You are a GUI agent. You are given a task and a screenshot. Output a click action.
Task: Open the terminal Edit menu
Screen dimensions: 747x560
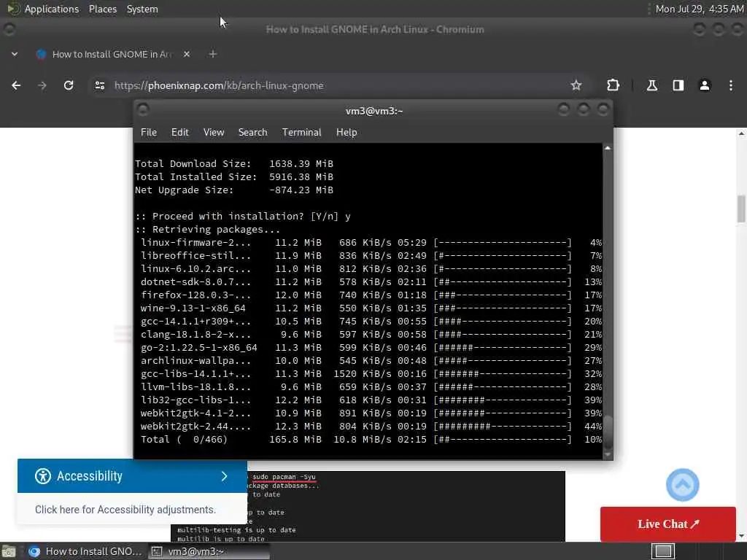pos(179,133)
